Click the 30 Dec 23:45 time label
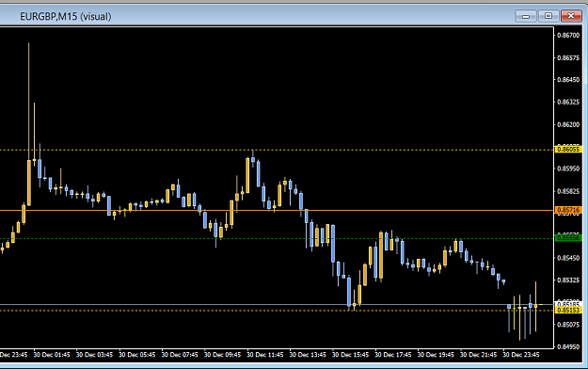This screenshot has height=369, width=588. [x=521, y=354]
